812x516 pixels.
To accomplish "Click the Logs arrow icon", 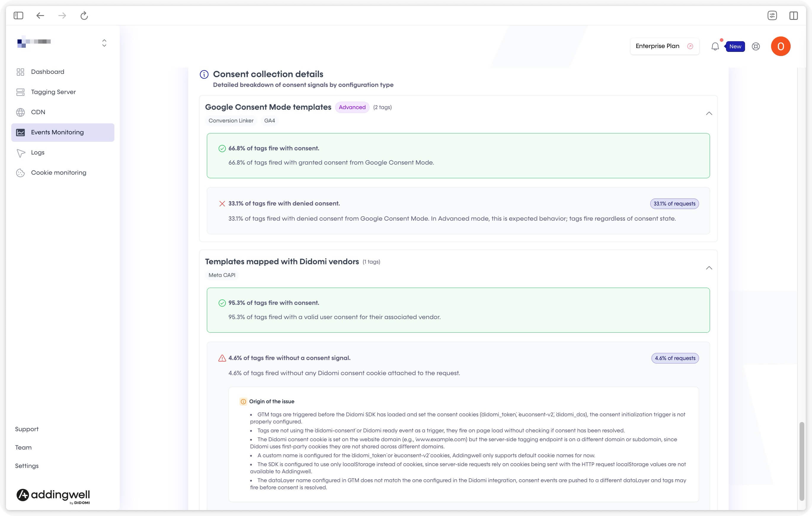I will click(x=20, y=153).
